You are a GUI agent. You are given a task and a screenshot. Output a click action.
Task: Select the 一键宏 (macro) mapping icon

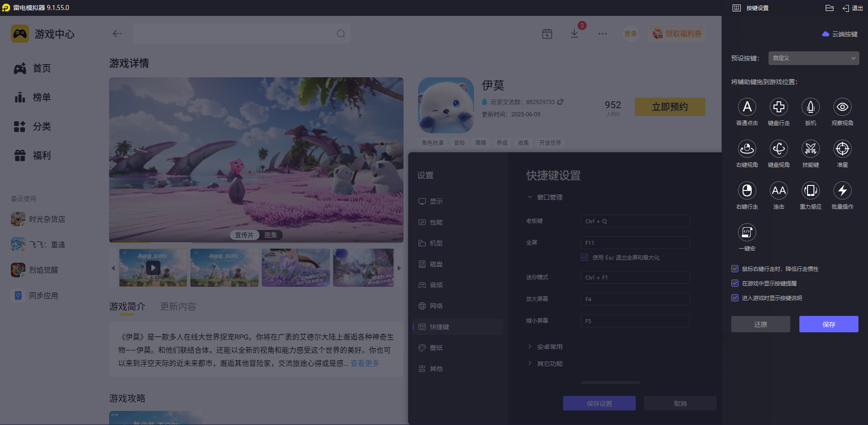748,232
